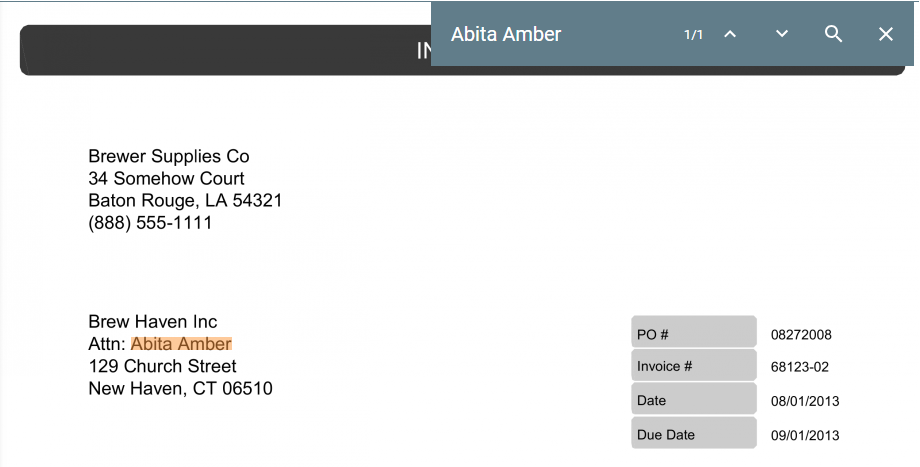
Task: Go to previous search match
Action: tap(730, 34)
